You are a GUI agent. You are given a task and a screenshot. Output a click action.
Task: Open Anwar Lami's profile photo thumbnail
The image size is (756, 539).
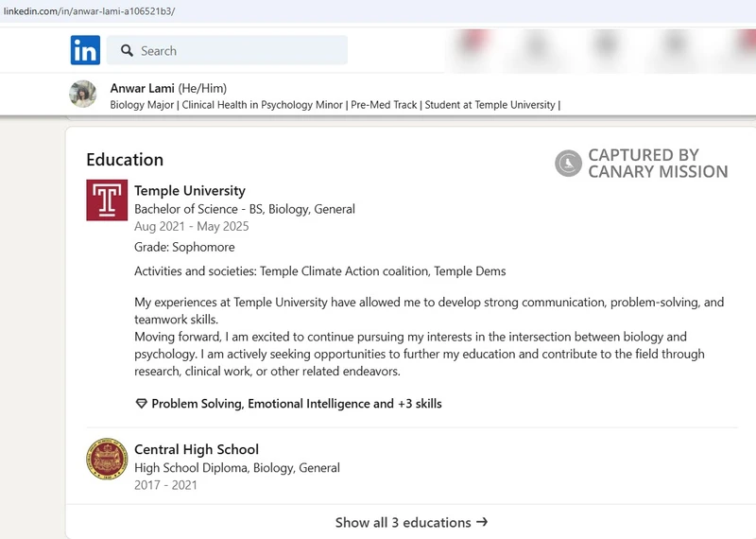pyautogui.click(x=83, y=94)
